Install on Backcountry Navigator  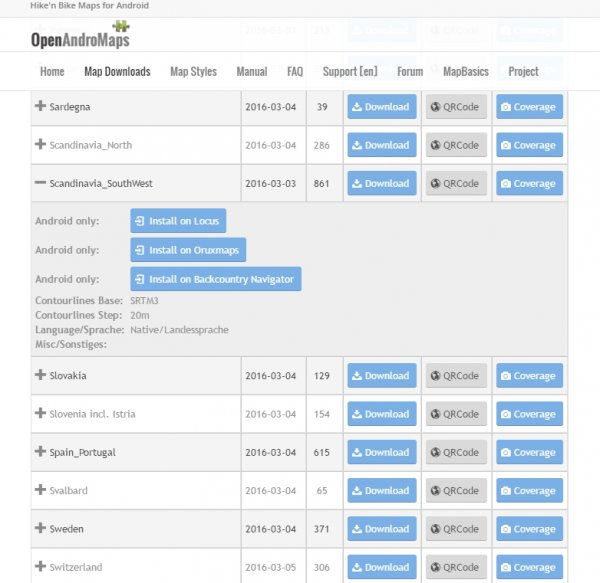(x=215, y=278)
